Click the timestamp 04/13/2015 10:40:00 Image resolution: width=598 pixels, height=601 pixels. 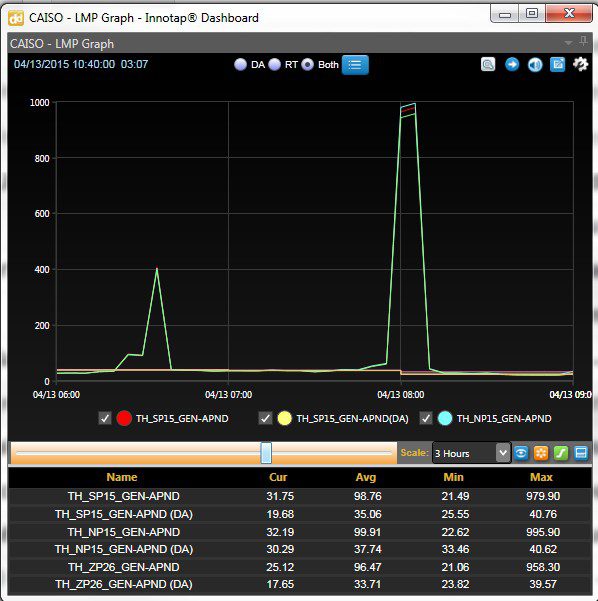point(64,64)
